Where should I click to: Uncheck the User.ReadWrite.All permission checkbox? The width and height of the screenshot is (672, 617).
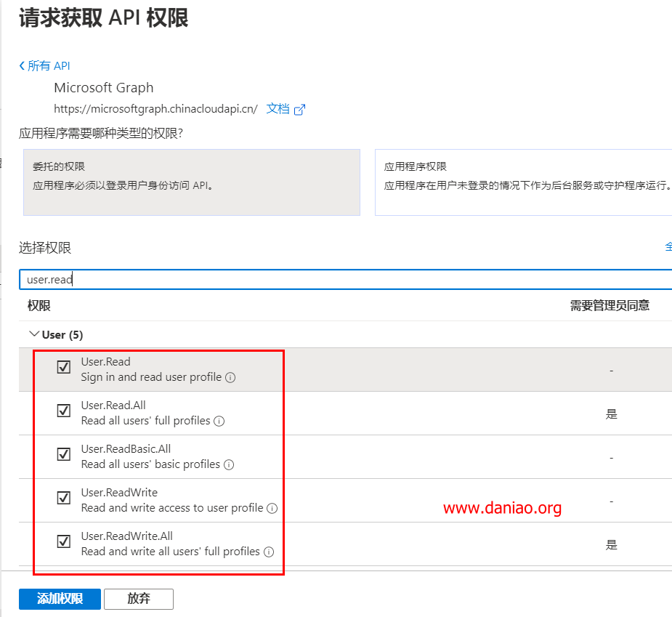click(64, 541)
